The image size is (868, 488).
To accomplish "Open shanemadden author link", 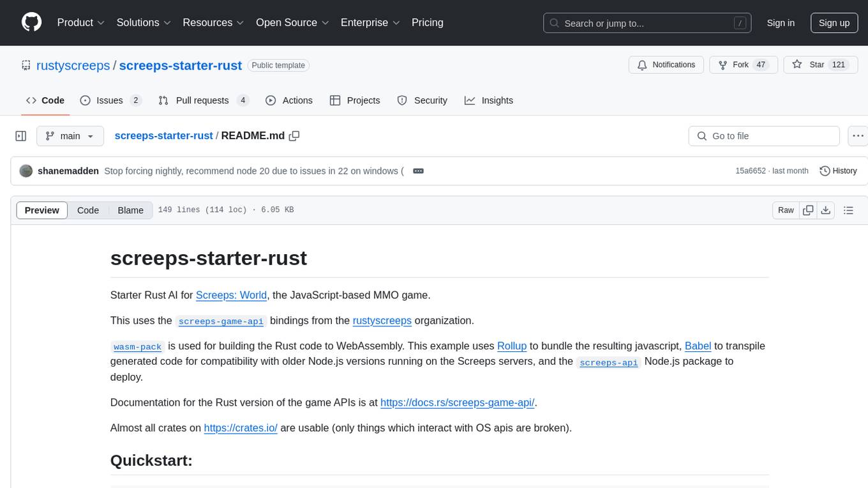I will click(68, 171).
